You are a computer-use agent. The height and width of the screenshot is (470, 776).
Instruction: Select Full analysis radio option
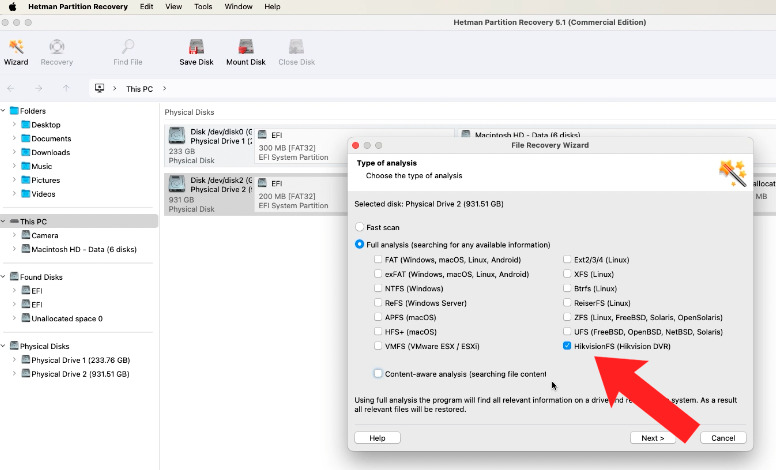point(359,244)
